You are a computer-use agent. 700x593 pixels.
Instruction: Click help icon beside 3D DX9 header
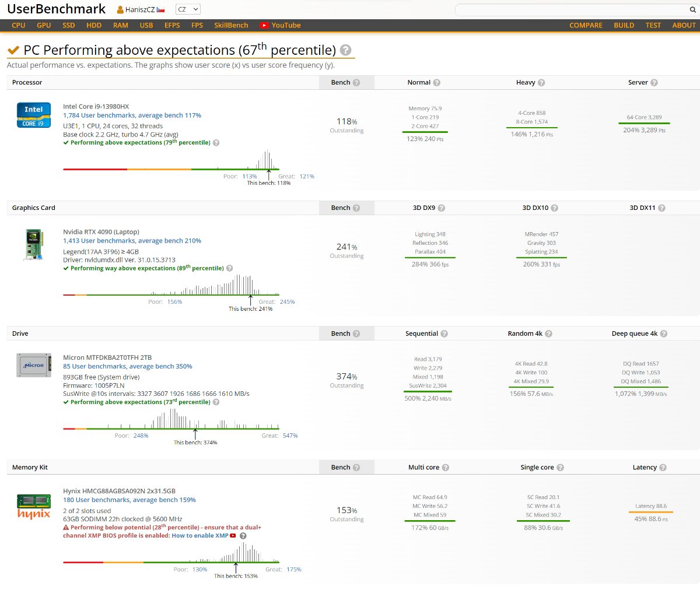[x=441, y=208]
